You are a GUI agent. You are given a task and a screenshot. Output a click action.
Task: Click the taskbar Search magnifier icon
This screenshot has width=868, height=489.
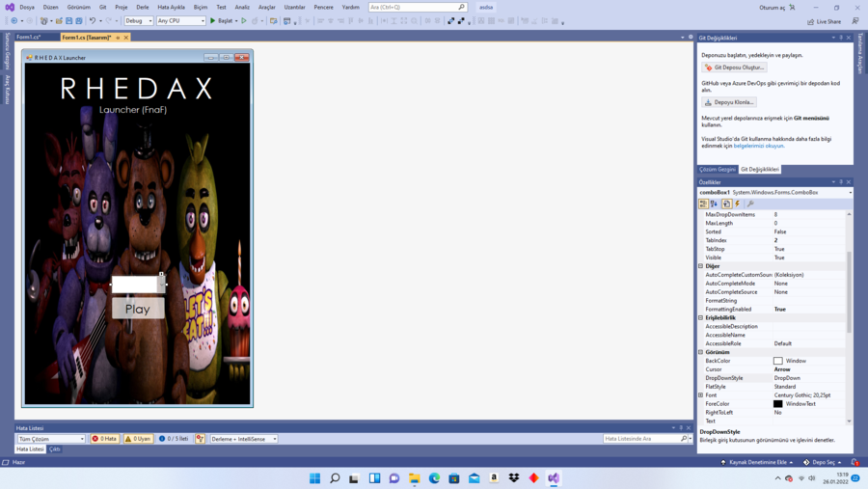[x=335, y=478]
